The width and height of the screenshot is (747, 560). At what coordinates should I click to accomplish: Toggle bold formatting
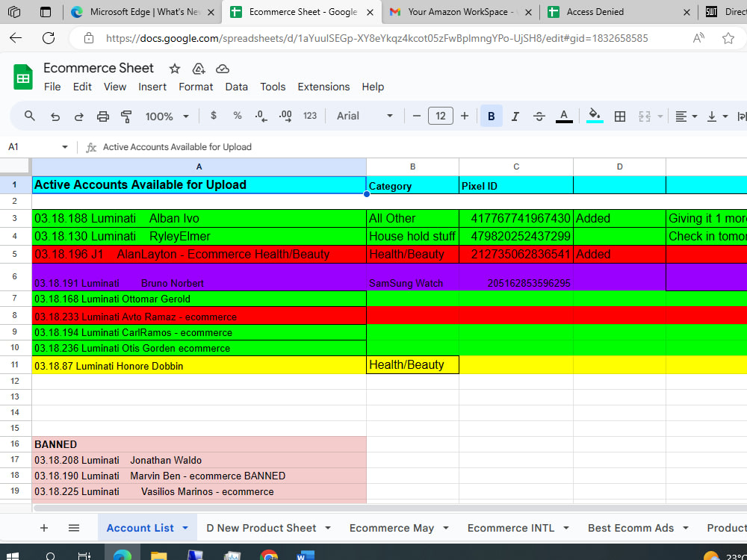pyautogui.click(x=492, y=116)
